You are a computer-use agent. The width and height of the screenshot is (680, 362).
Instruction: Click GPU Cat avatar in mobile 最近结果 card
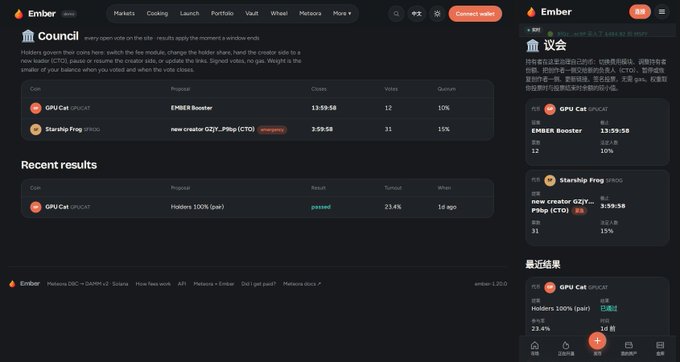(x=550, y=287)
